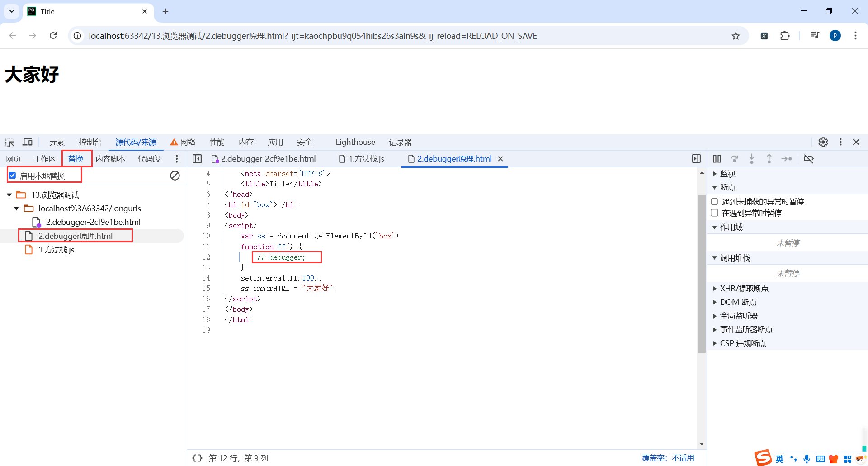
Task: Open the Chrome profile avatar
Action: (835, 36)
